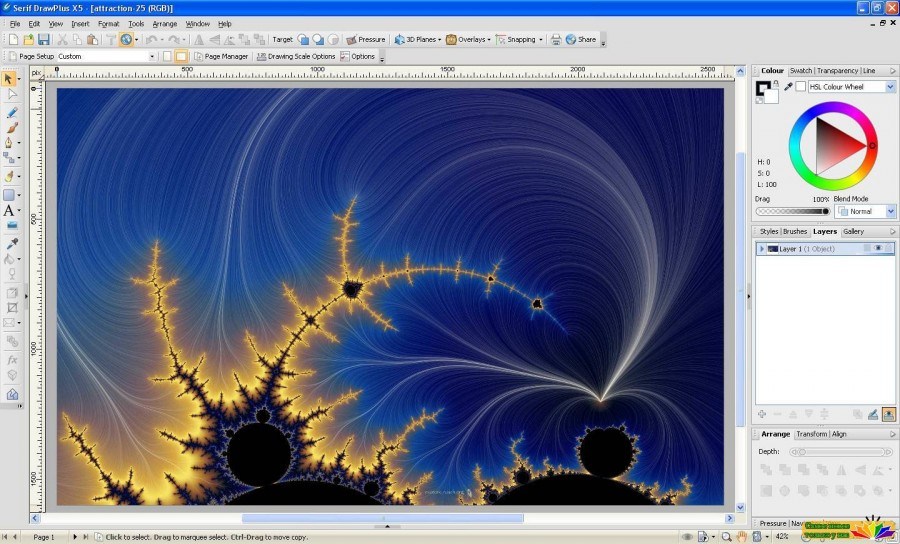Click the Save disk icon
Screen dimensions: 900x544
click(x=44, y=40)
